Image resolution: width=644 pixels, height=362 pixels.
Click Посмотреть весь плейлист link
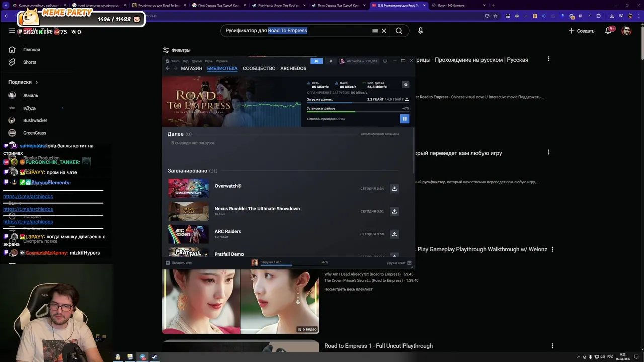pyautogui.click(x=348, y=289)
